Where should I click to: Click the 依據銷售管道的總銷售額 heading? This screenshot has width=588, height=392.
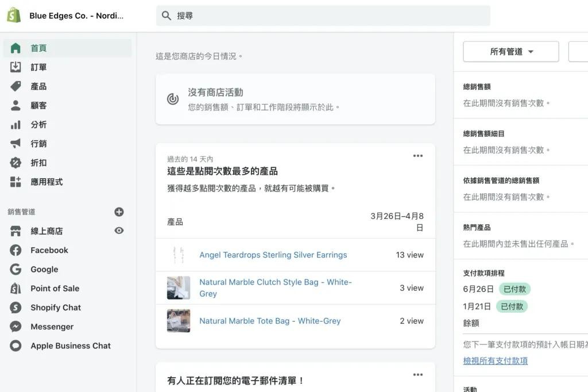pos(501,180)
